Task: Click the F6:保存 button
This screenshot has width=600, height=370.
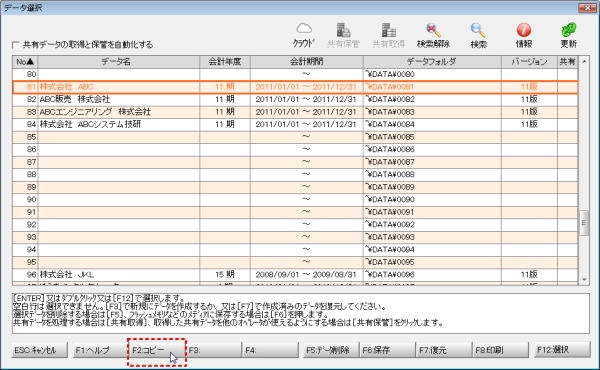Action: [x=387, y=350]
